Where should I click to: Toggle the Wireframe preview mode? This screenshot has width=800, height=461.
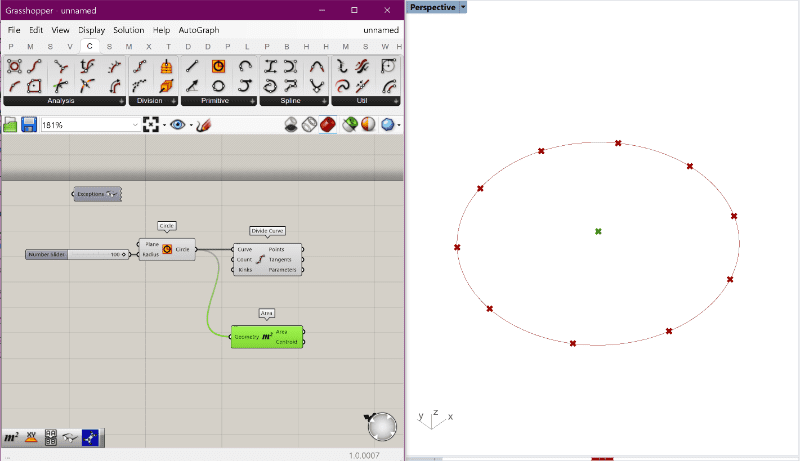[x=309, y=124]
